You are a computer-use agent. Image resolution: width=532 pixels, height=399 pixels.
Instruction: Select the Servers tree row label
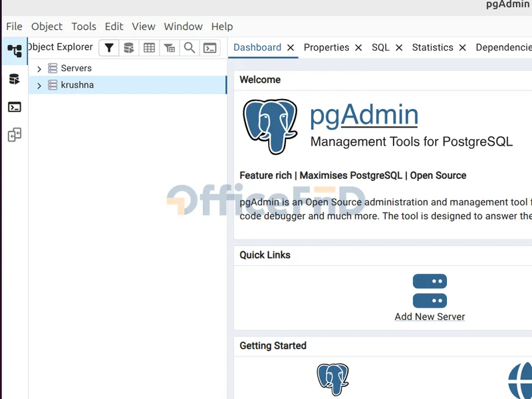point(76,68)
